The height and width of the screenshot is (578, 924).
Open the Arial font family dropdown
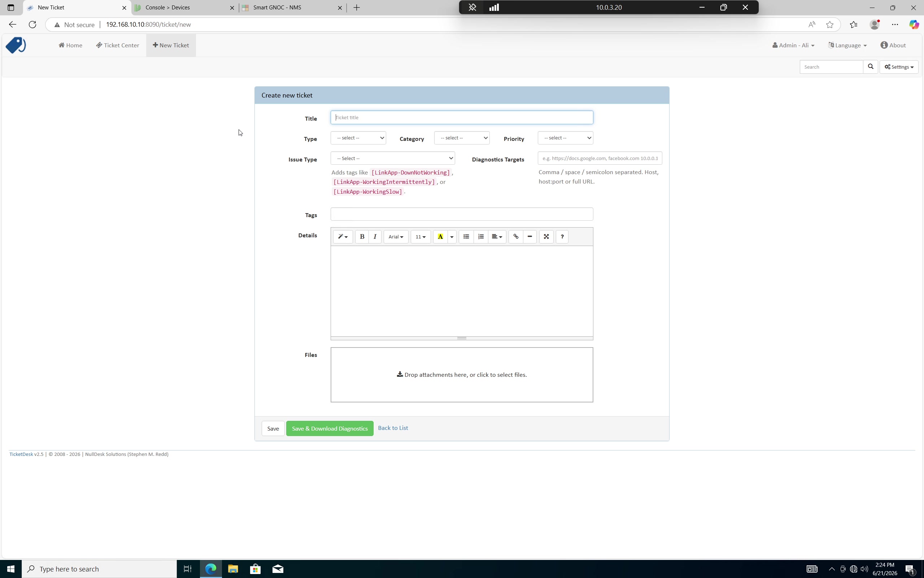[396, 237]
